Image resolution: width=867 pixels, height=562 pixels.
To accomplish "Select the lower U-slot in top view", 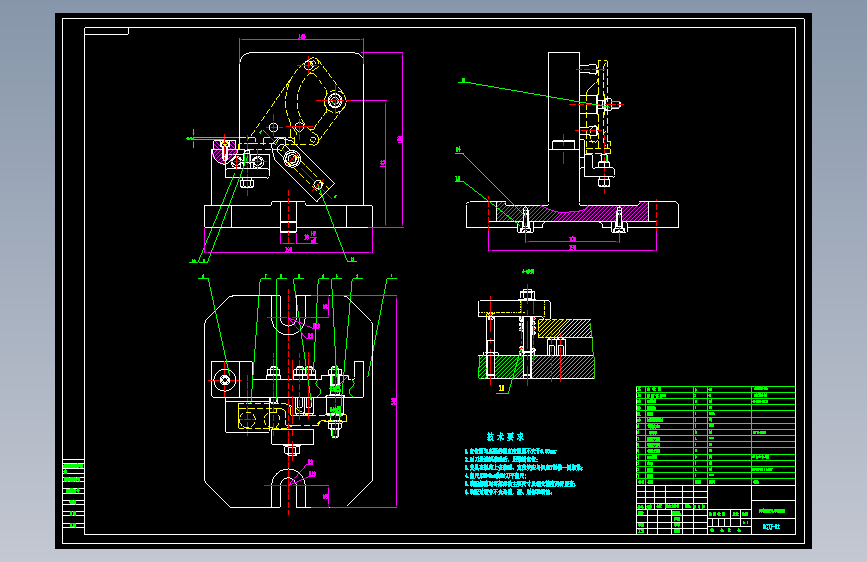I will pos(288,488).
